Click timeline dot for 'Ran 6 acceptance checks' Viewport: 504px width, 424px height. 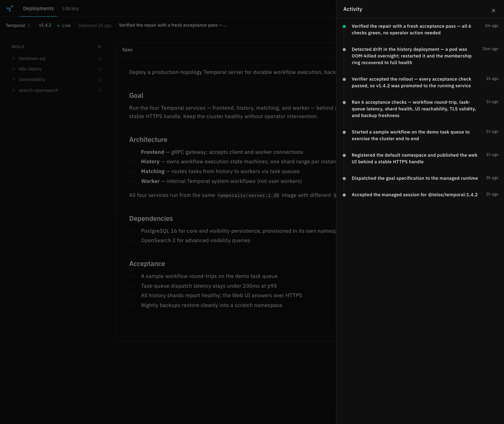click(344, 102)
